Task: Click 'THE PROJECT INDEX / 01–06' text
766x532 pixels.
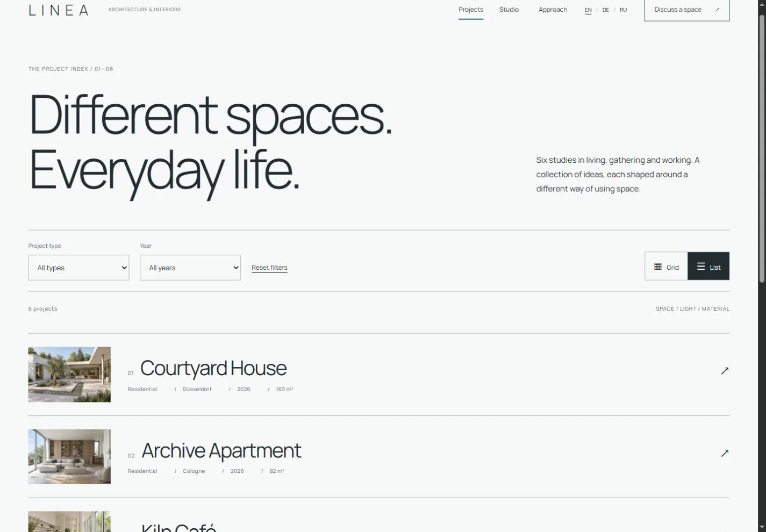Action: 71,69
